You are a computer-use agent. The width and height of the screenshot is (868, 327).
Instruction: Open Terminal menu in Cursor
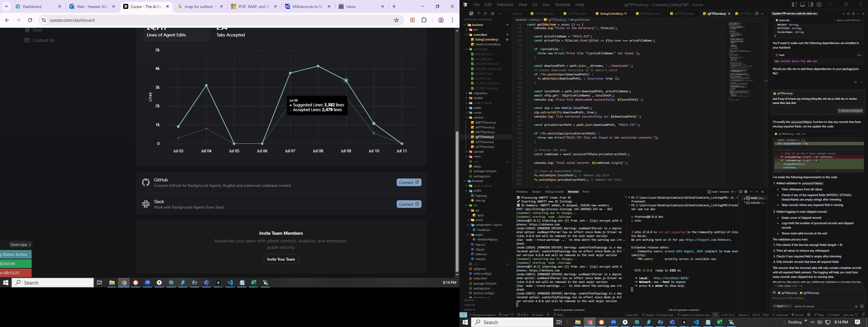pos(562,5)
